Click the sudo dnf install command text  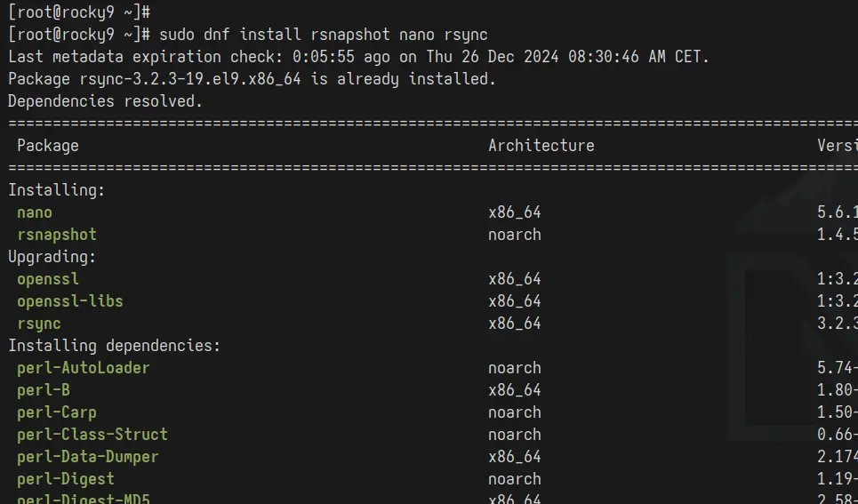pos(324,35)
